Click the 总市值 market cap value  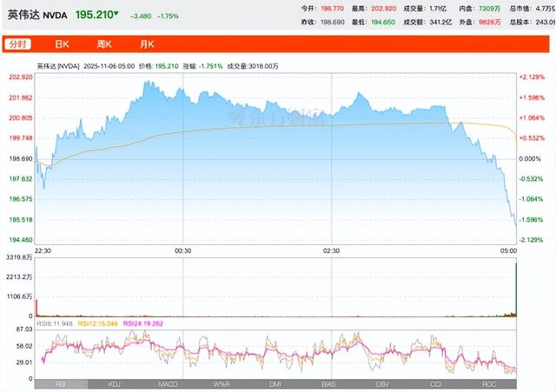coord(546,8)
